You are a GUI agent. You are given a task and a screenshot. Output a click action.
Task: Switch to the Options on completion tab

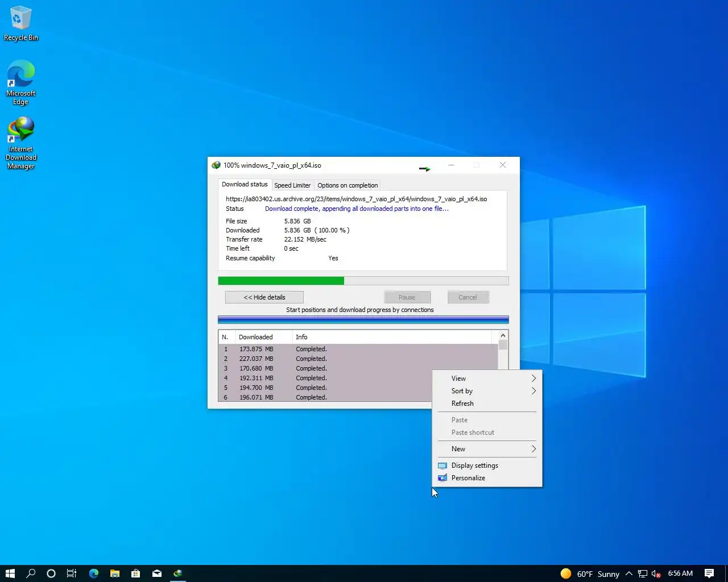click(348, 185)
